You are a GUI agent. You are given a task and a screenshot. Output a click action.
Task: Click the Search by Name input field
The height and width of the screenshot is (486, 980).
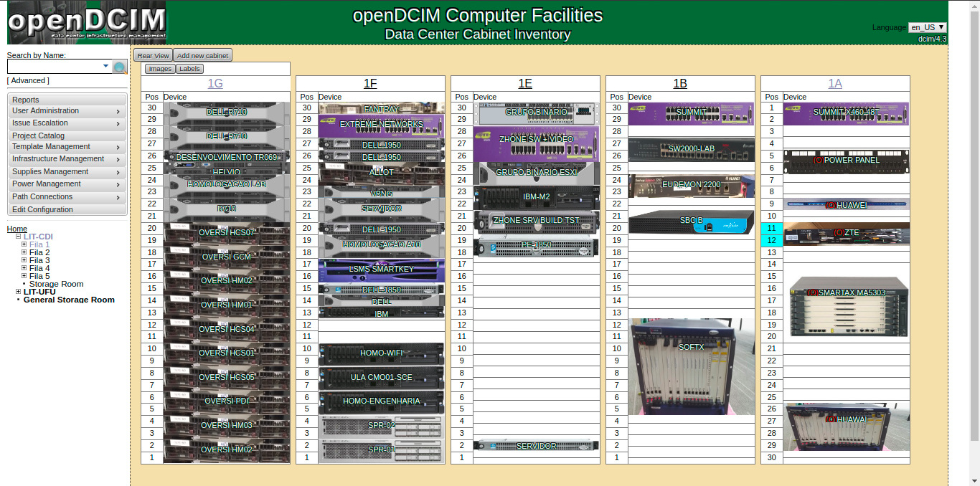(55, 66)
